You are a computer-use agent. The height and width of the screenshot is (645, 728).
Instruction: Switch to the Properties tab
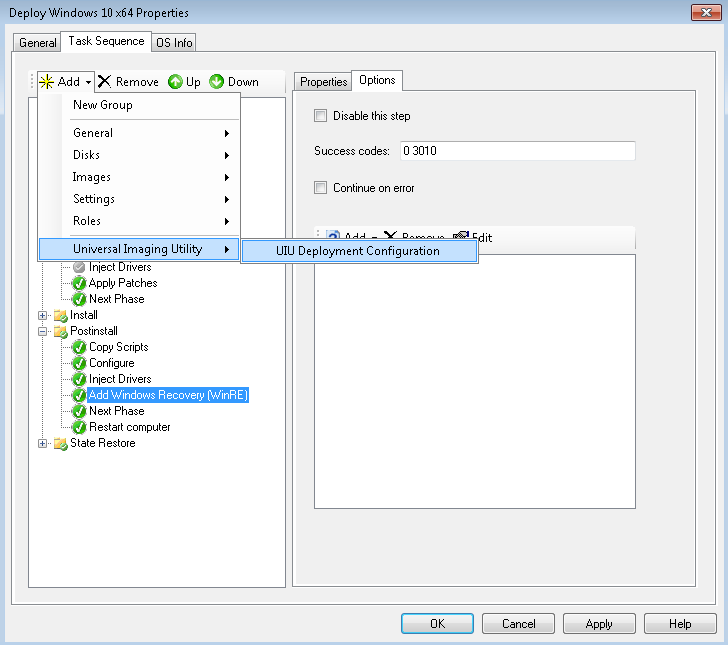click(323, 82)
